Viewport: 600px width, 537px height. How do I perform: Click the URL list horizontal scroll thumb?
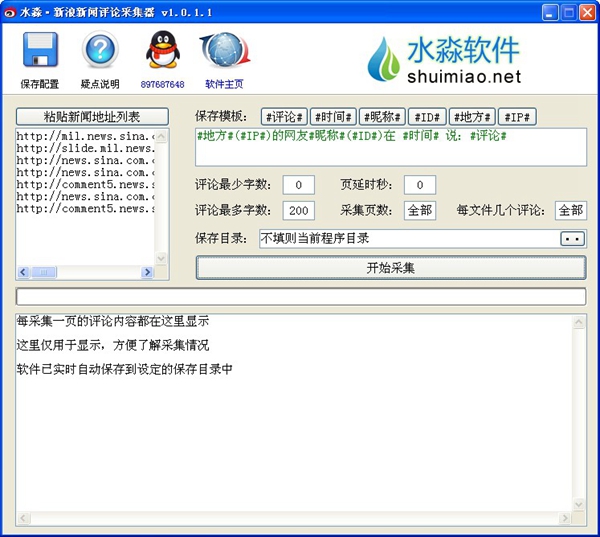[x=44, y=272]
